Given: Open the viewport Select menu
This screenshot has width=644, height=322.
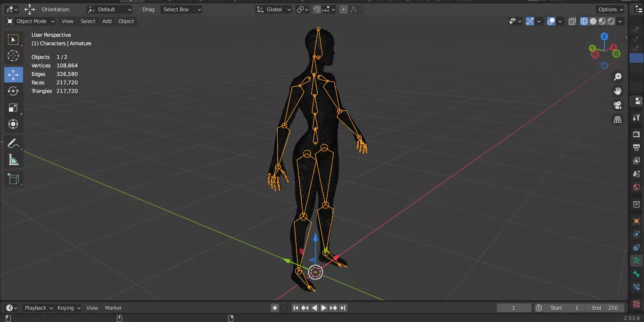Looking at the screenshot, I should [88, 21].
